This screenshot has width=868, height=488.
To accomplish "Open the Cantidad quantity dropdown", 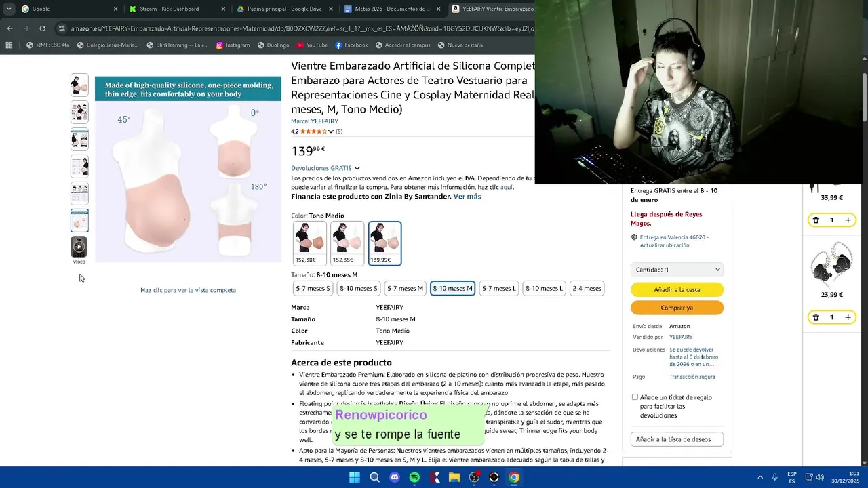I will pos(677,270).
